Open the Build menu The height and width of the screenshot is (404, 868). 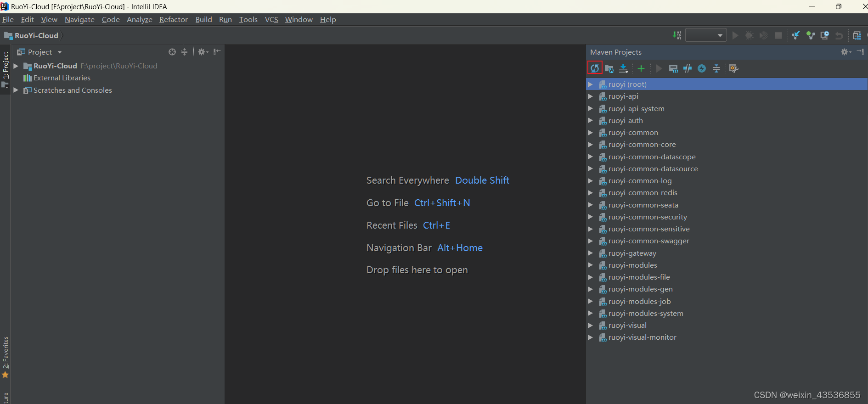(x=203, y=19)
